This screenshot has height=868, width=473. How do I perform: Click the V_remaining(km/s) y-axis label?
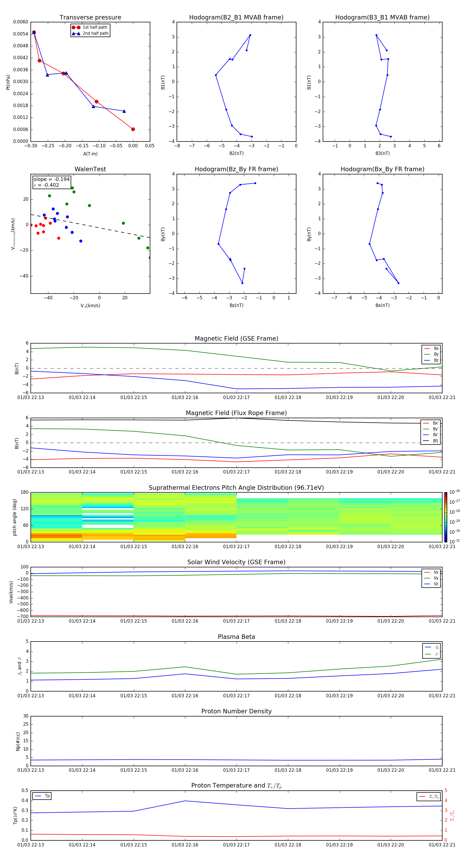(13, 234)
